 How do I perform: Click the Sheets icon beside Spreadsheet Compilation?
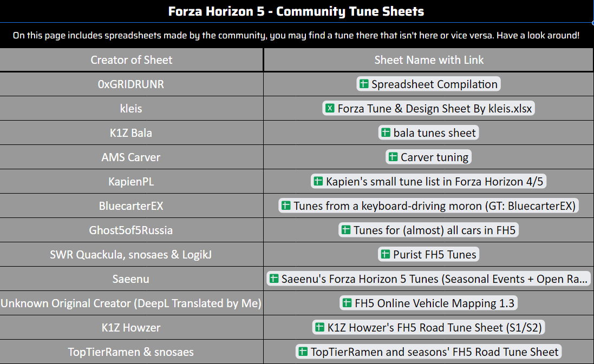(364, 84)
